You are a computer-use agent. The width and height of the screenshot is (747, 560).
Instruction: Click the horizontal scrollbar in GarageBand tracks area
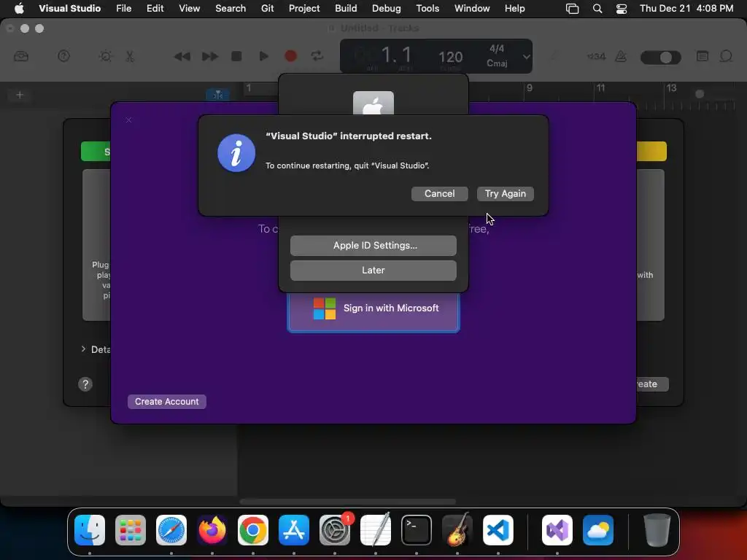[x=347, y=502]
